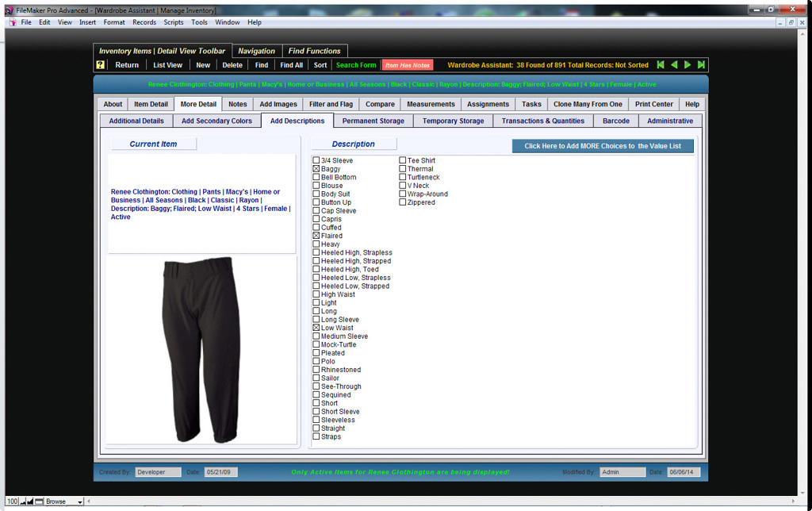
Task: Check the Pleated checkbox
Action: coord(316,353)
